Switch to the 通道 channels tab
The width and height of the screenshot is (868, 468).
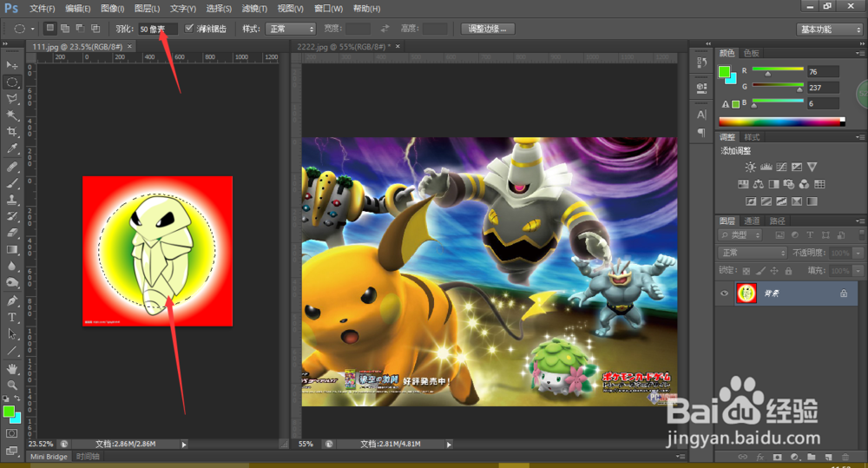(x=752, y=221)
